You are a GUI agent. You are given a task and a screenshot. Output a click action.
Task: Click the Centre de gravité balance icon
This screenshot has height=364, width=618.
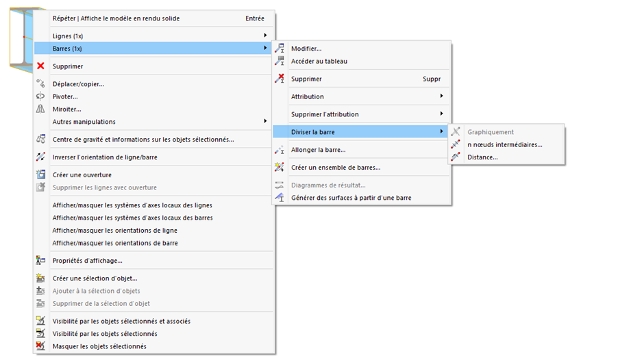coord(40,140)
